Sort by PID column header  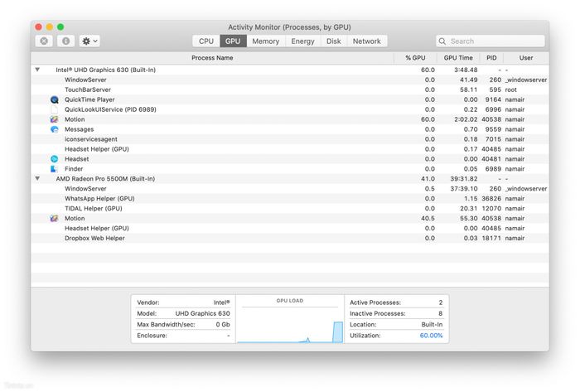tap(491, 58)
